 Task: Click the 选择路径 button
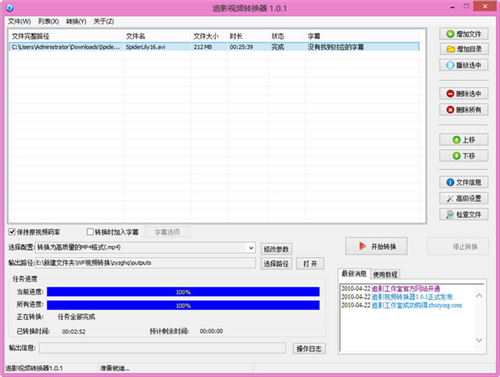pos(276,264)
